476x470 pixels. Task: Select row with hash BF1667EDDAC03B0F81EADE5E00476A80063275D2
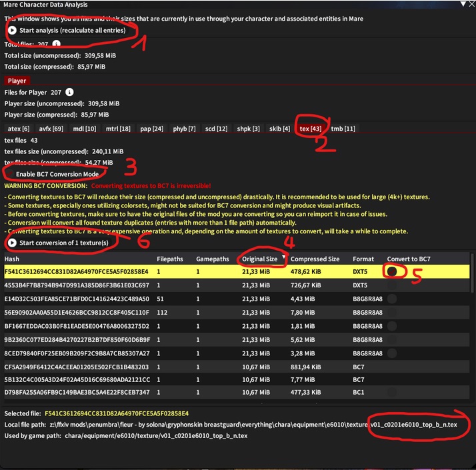[x=237, y=326]
